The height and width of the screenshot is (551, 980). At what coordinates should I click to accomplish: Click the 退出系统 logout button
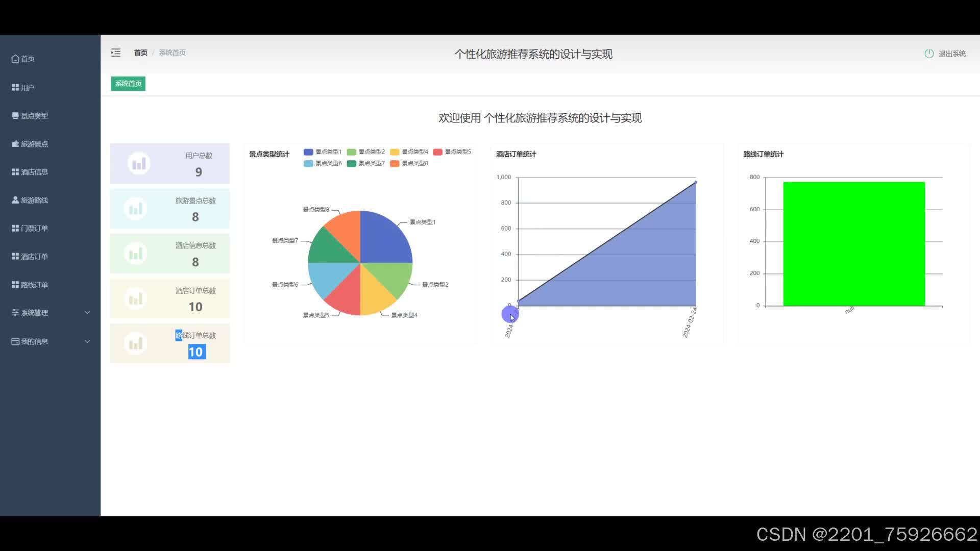(951, 54)
